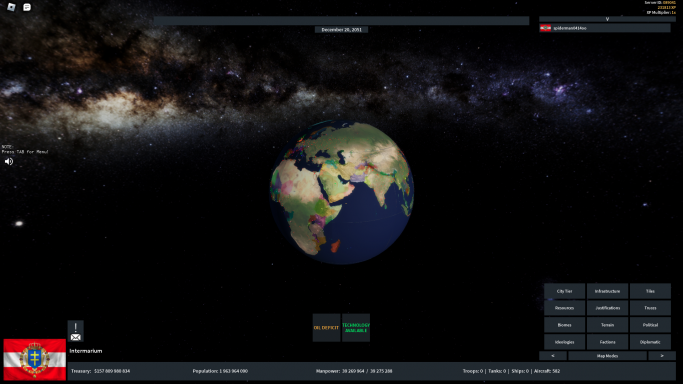Click the date display December 2051
683x384 pixels.
[x=342, y=30]
